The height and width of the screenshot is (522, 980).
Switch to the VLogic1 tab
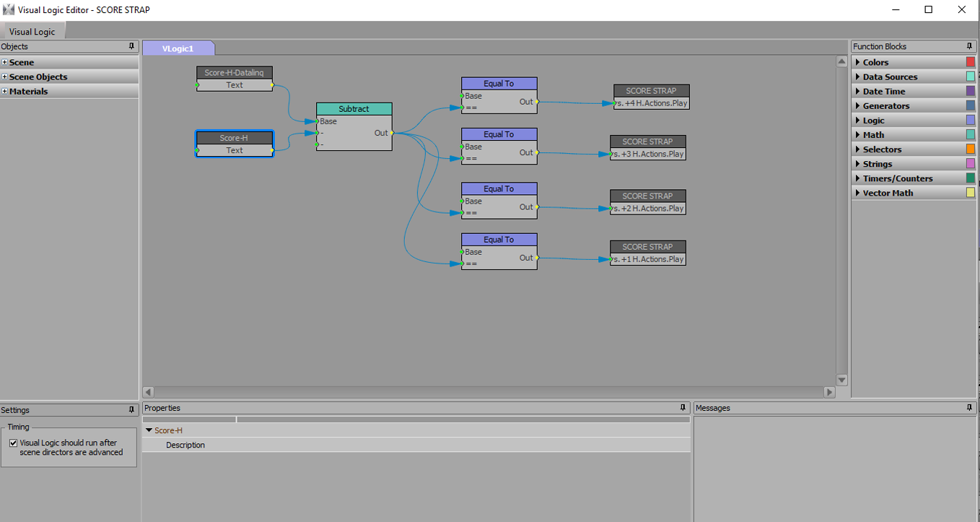pos(178,48)
